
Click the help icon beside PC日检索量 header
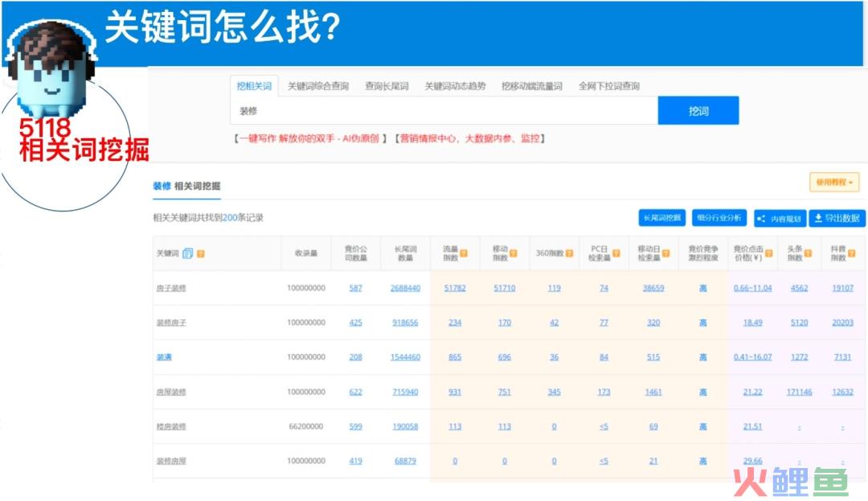click(x=616, y=253)
